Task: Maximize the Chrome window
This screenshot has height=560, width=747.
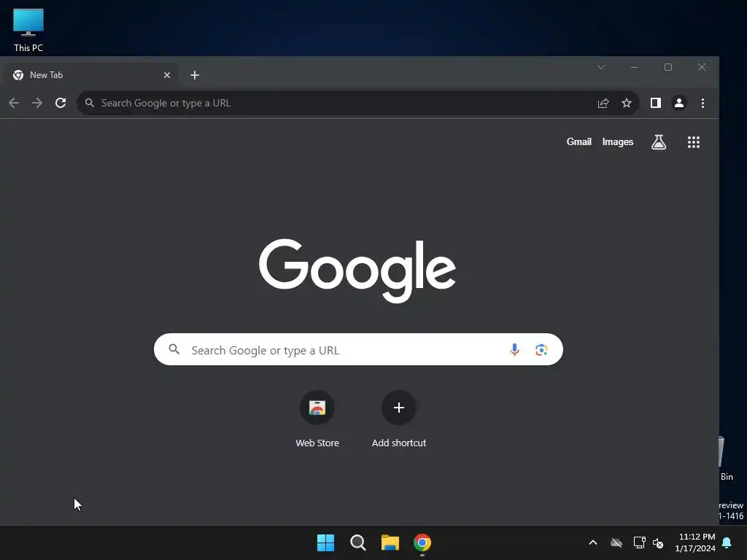Action: click(x=668, y=67)
